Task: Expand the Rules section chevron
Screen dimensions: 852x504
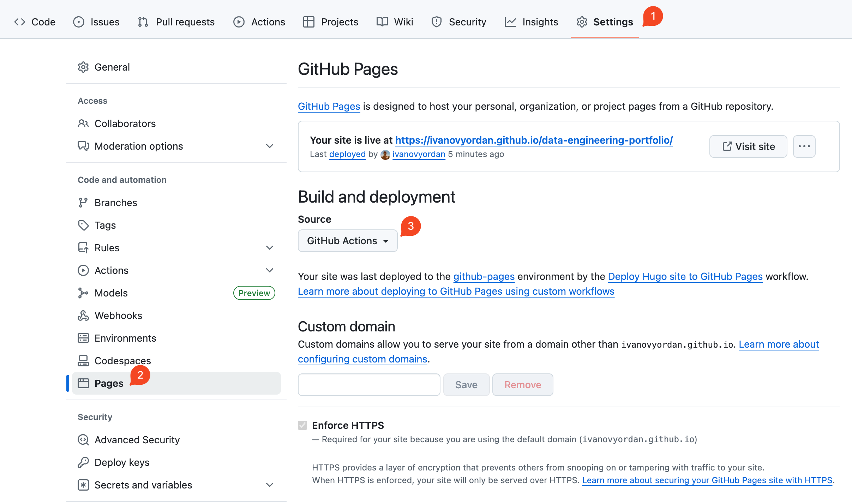Action: (x=270, y=248)
